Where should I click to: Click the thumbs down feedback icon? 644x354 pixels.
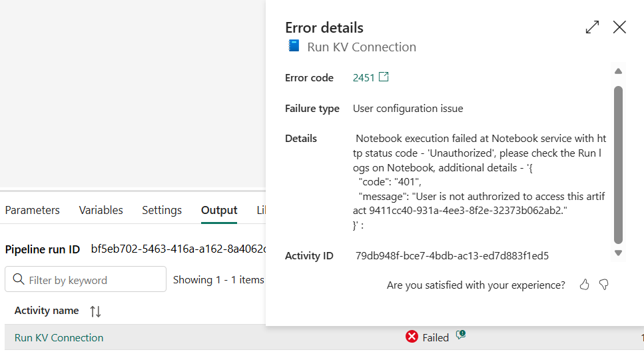coord(604,285)
